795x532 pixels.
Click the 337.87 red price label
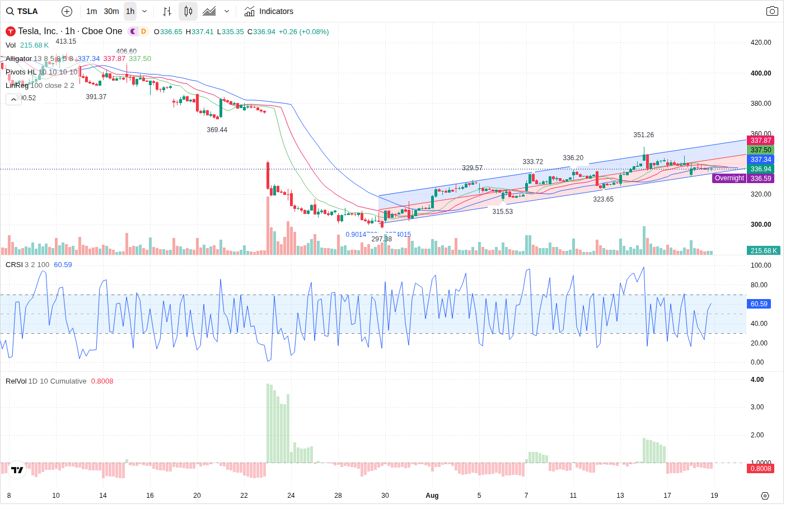coord(761,141)
